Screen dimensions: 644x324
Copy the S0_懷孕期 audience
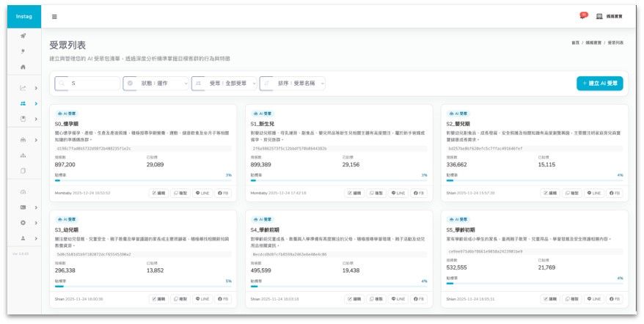coord(180,193)
